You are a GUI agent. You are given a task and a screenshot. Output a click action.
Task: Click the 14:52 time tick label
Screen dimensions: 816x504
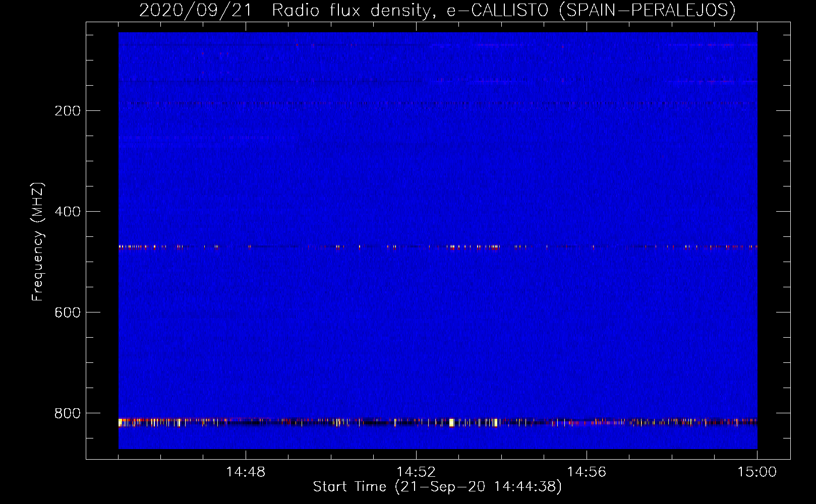pyautogui.click(x=416, y=472)
